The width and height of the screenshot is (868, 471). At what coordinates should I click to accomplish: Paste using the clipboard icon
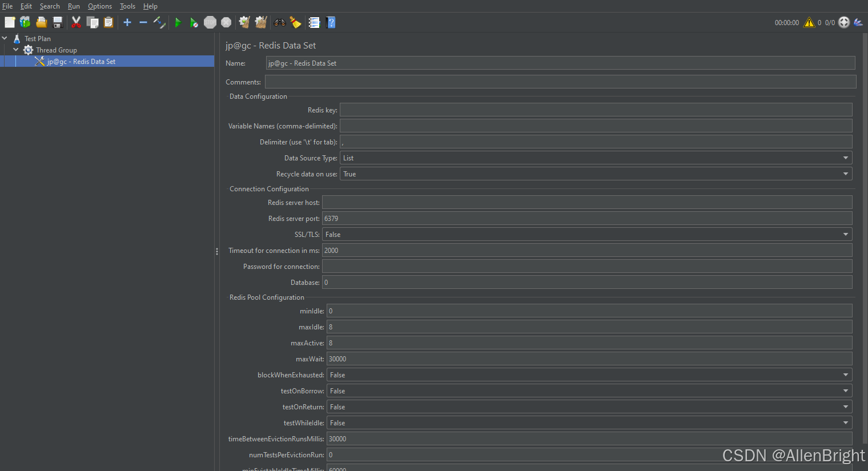pos(108,22)
